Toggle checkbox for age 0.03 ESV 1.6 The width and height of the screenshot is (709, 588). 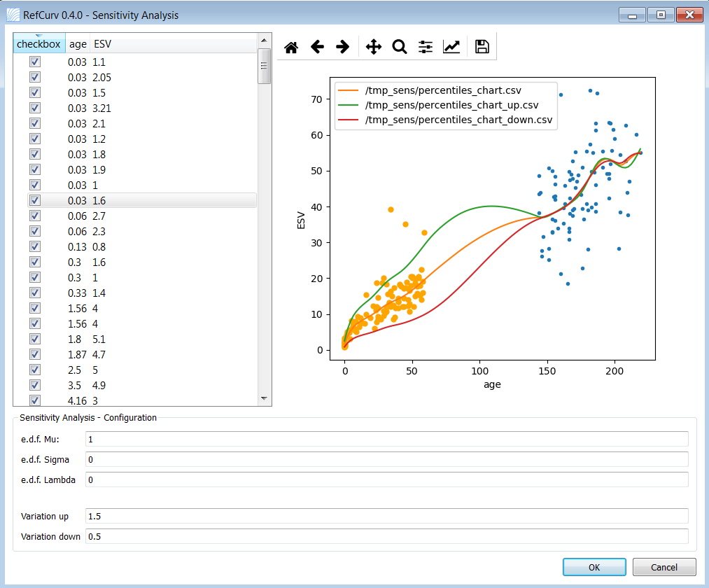click(35, 200)
